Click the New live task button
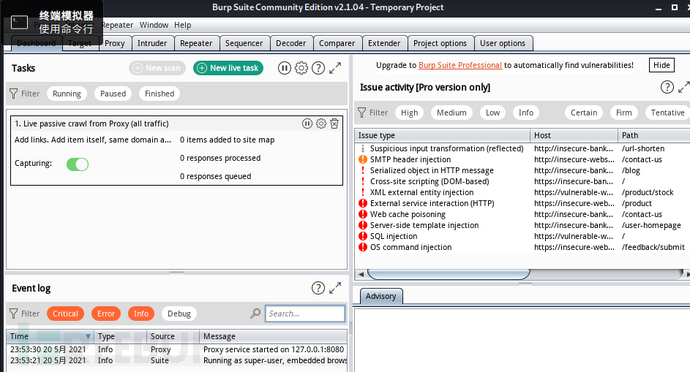 click(228, 68)
